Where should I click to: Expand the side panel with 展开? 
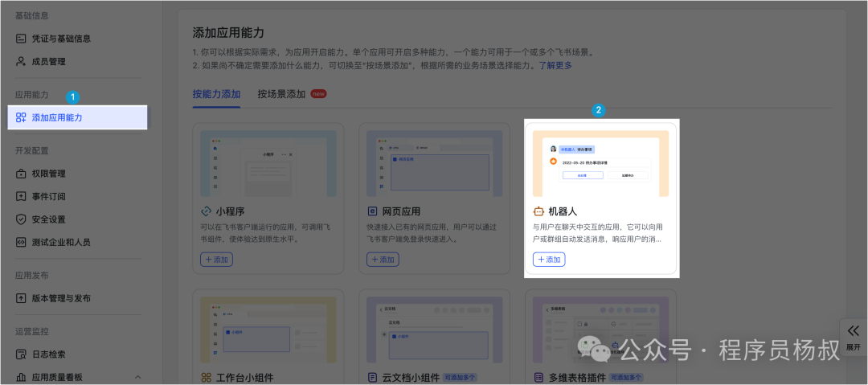tap(854, 338)
